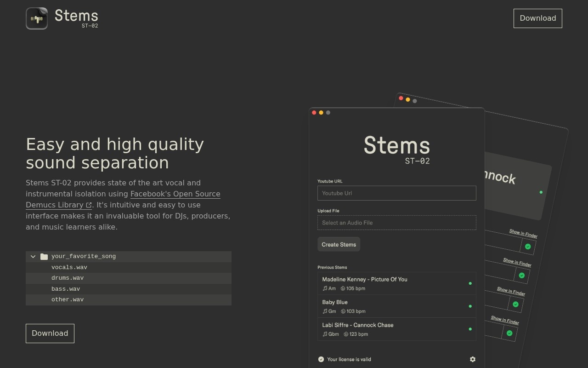The height and width of the screenshot is (368, 588).
Task: Click the 'Previous Stems' heading
Action: pos(332,267)
